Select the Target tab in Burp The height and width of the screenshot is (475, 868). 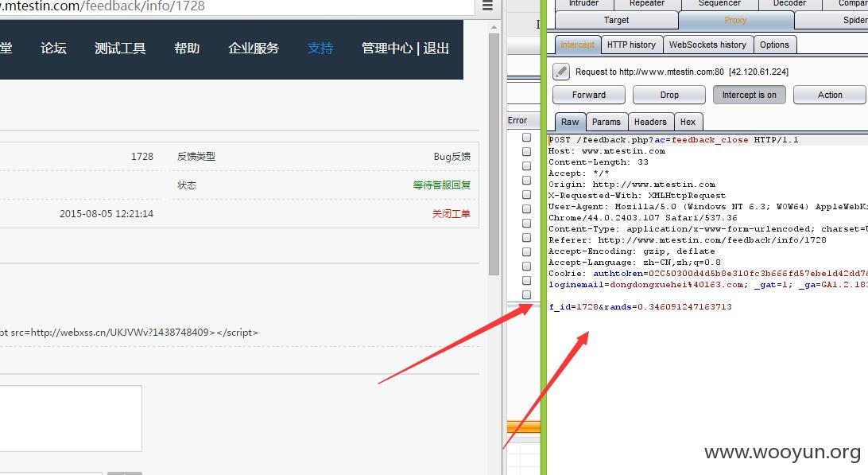pyautogui.click(x=616, y=20)
